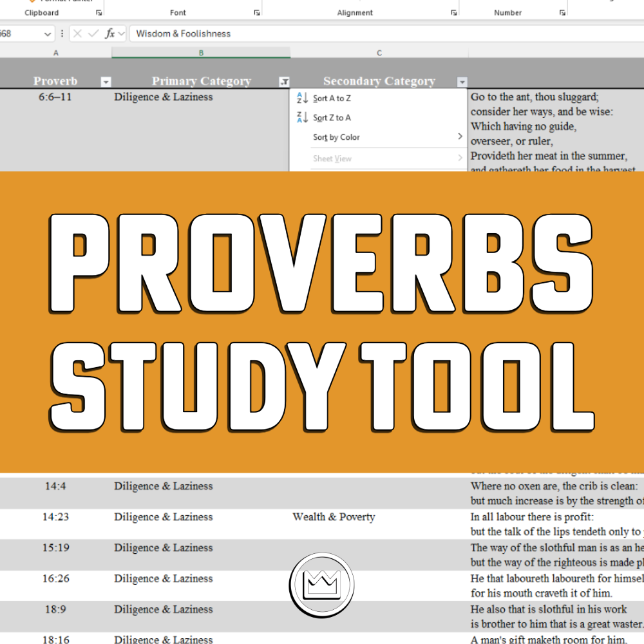Viewport: 644px width, 644px height.
Task: Open the Primary Category filter dropdown
Action: [x=283, y=81]
